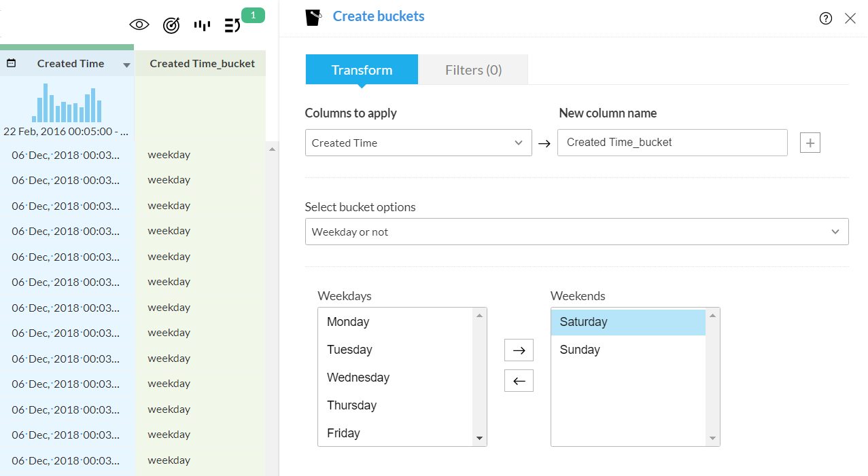This screenshot has height=476, width=868.
Task: Move day to Weekdays with left arrow
Action: click(x=519, y=381)
